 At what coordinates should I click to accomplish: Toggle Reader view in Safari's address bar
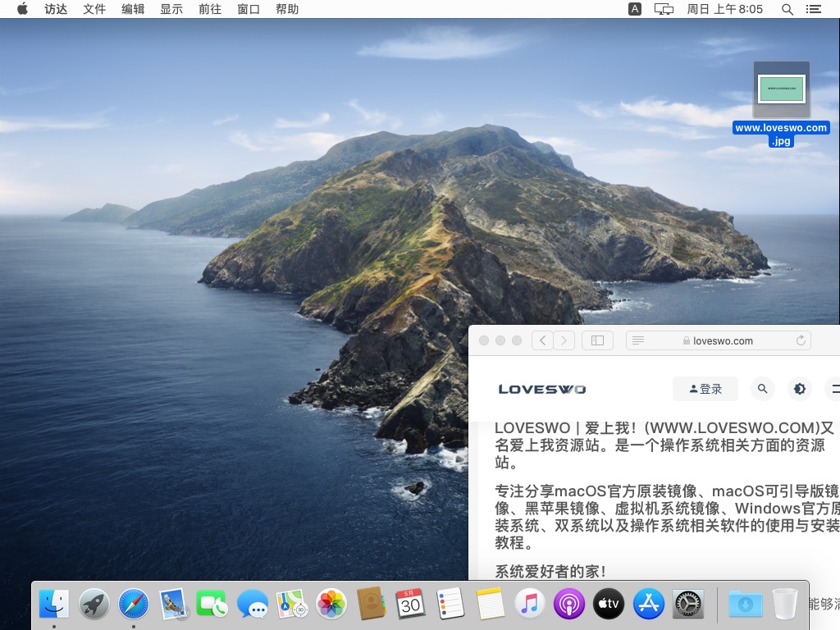click(x=637, y=340)
